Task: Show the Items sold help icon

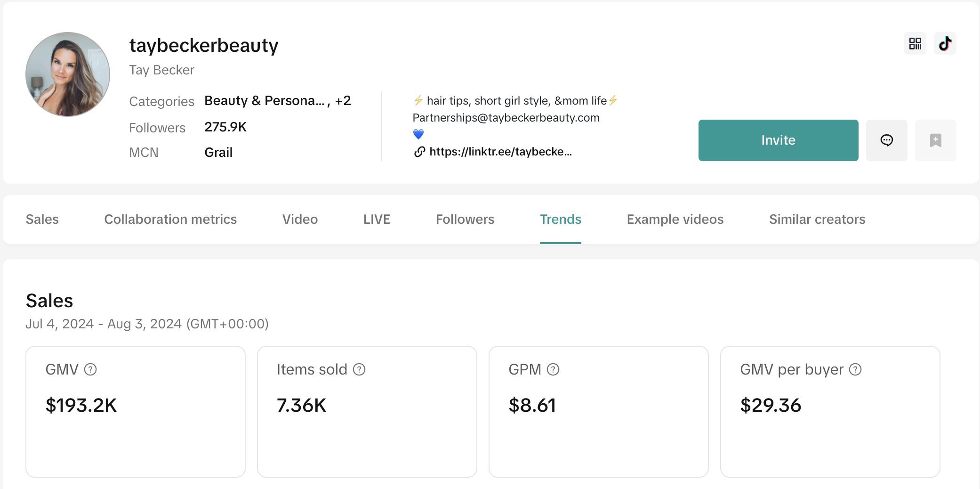Action: 359,370
